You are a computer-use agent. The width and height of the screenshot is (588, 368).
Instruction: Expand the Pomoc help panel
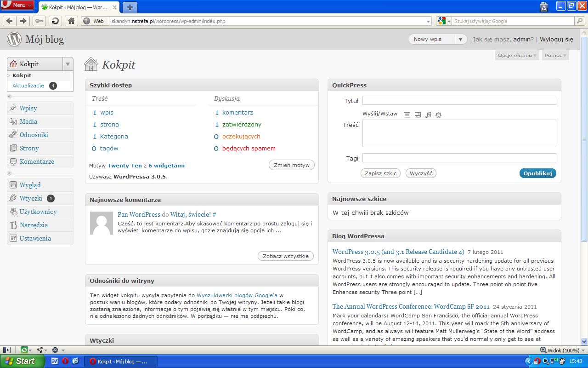click(x=555, y=55)
